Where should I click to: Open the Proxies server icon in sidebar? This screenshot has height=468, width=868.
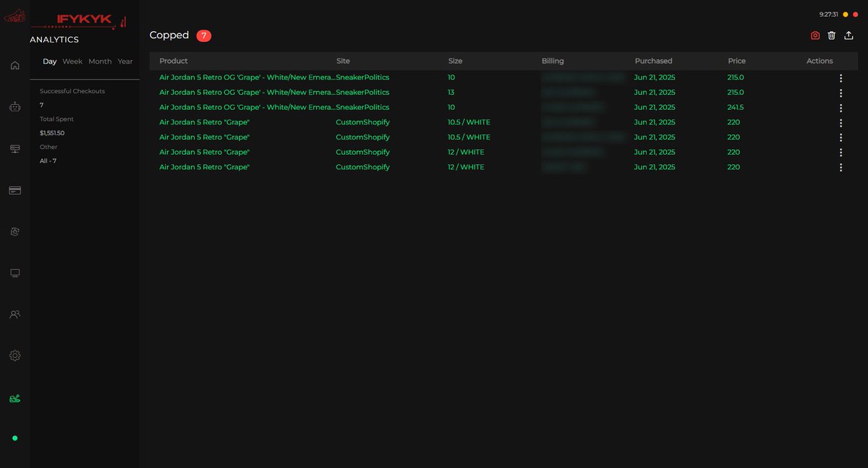(14, 148)
